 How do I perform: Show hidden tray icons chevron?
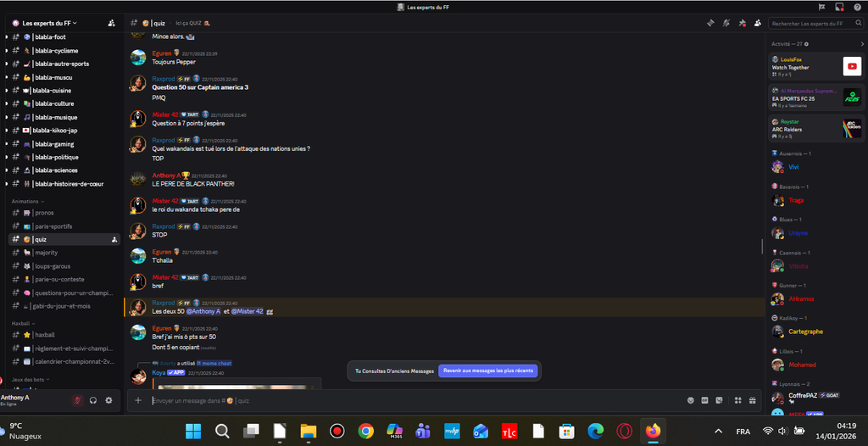[718, 431]
